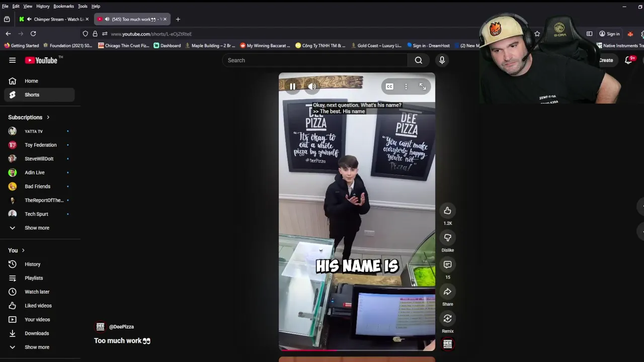Open the Gold Coast – Luxury bookmark
The width and height of the screenshot is (644, 362).
click(375, 46)
